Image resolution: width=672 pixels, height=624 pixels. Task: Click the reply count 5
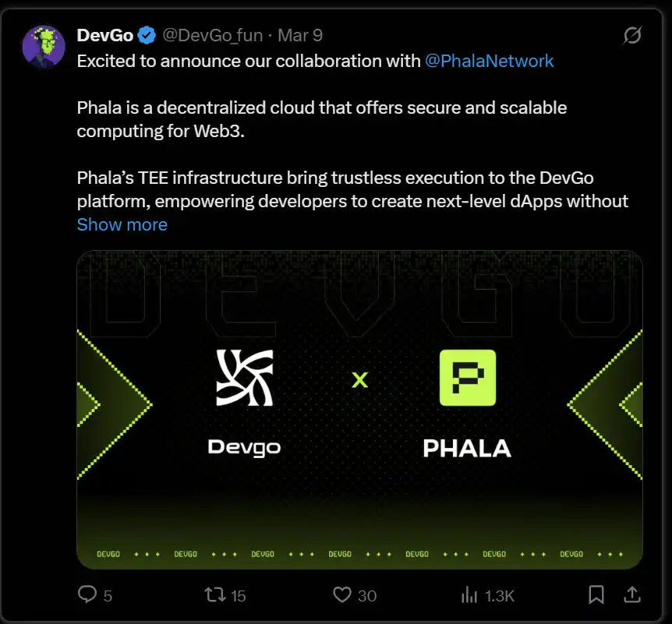pos(108,596)
